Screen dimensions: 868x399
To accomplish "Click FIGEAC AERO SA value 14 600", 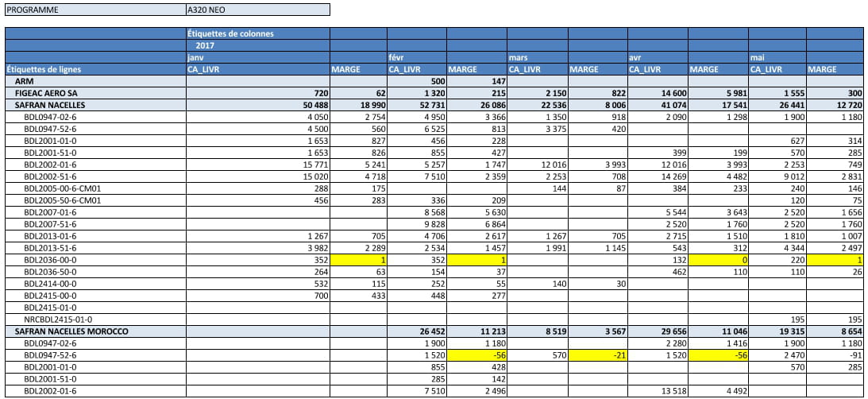I will click(658, 92).
